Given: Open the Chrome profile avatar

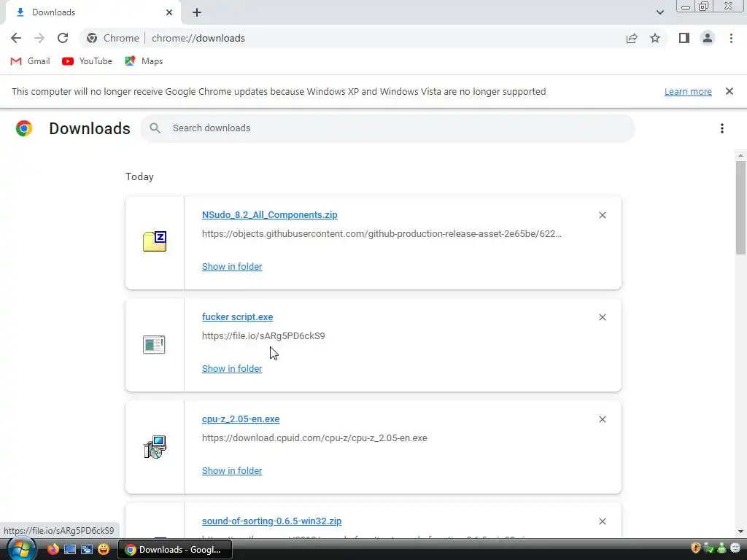Looking at the screenshot, I should click(708, 38).
